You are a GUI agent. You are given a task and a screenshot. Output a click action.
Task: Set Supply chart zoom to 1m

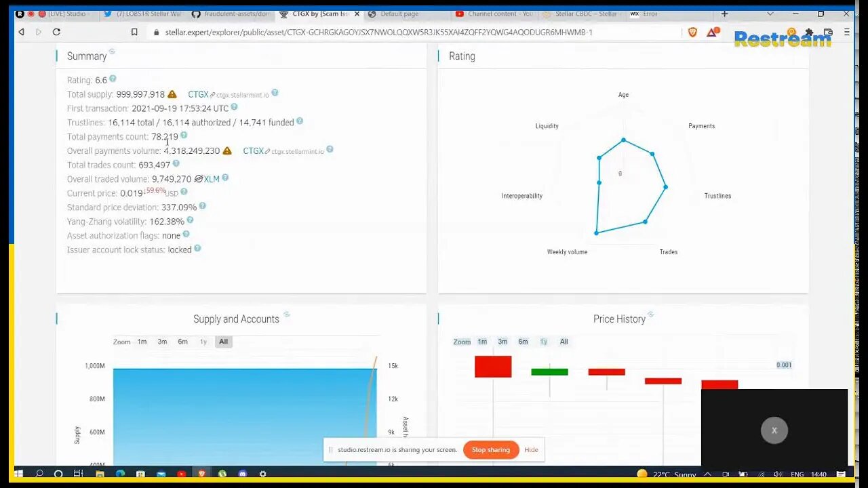[142, 342]
